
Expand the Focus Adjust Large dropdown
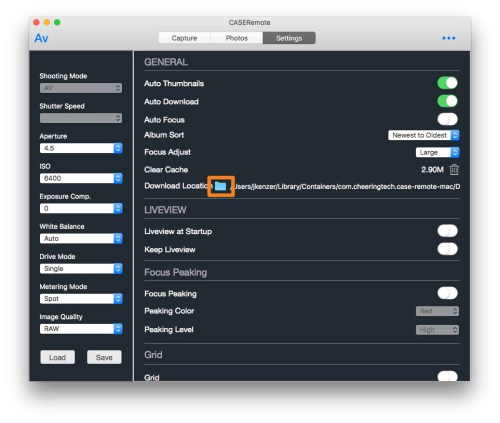coord(437,152)
